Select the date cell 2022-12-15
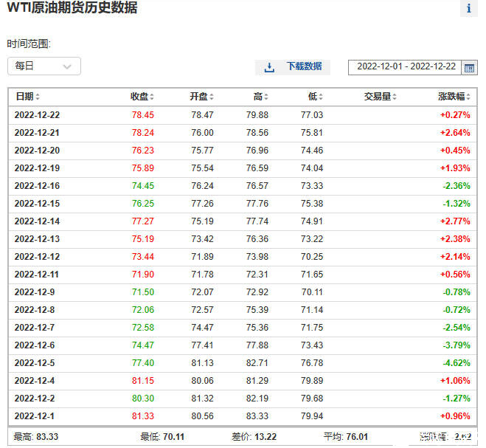The width and height of the screenshot is (486, 448). coord(37,204)
